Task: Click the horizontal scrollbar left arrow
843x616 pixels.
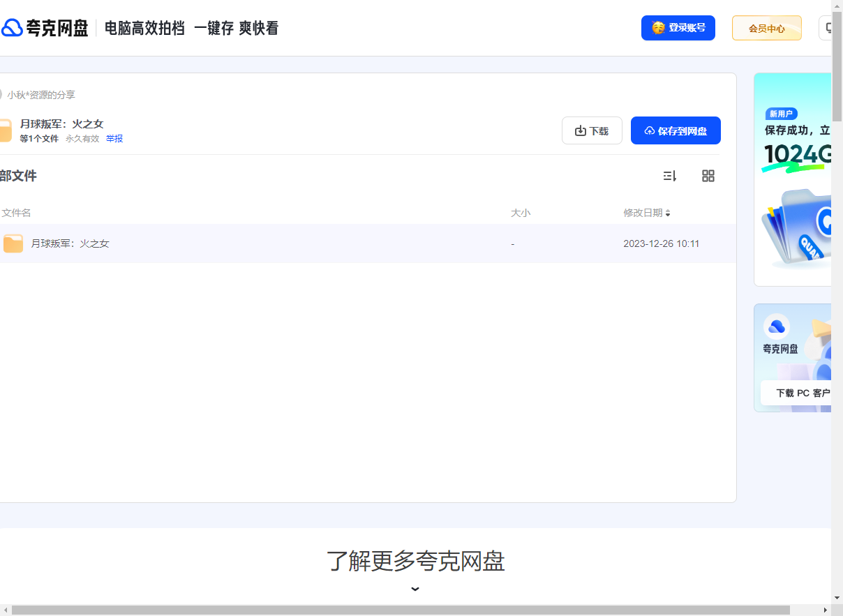Action: click(x=6, y=610)
